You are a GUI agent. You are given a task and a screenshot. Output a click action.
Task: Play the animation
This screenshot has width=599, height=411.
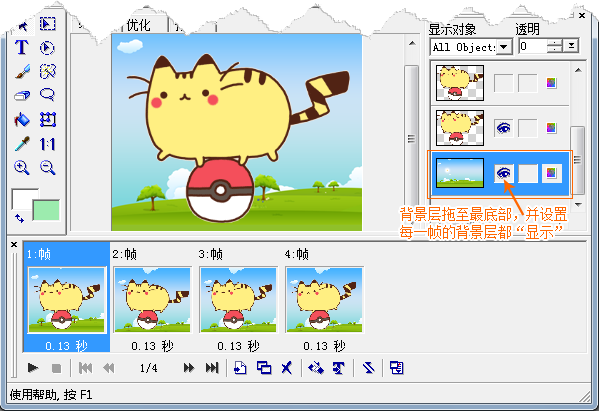click(33, 368)
